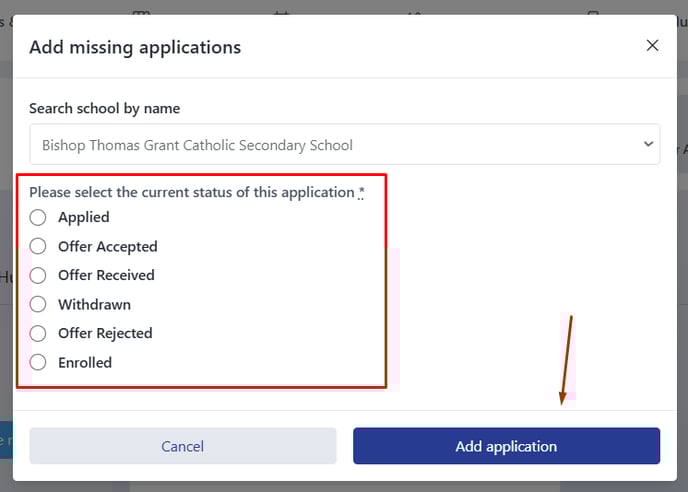Click the Offer Rejected label text
The width and height of the screenshot is (688, 492).
pyautogui.click(x=105, y=334)
